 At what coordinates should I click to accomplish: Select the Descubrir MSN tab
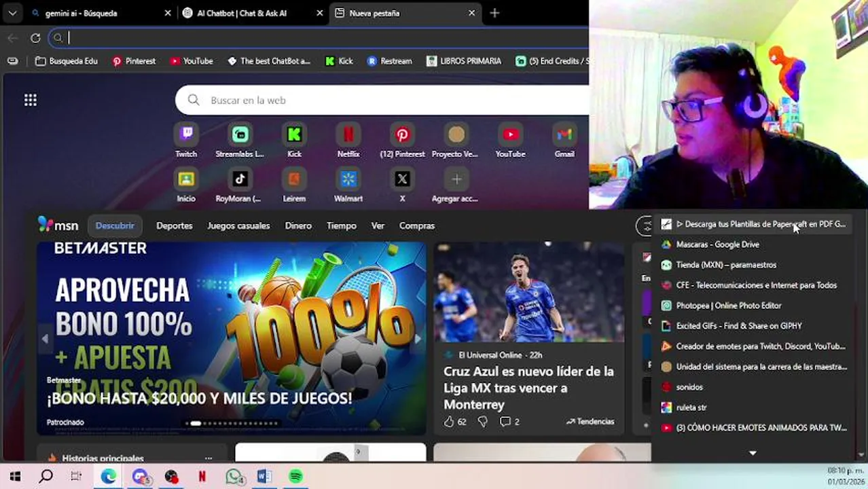click(x=115, y=225)
